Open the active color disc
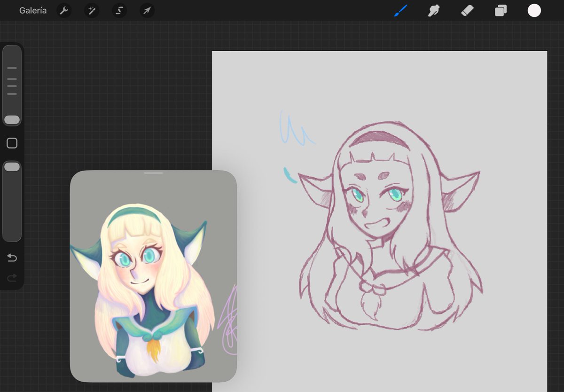Viewport: 564px width, 392px height. (x=534, y=10)
